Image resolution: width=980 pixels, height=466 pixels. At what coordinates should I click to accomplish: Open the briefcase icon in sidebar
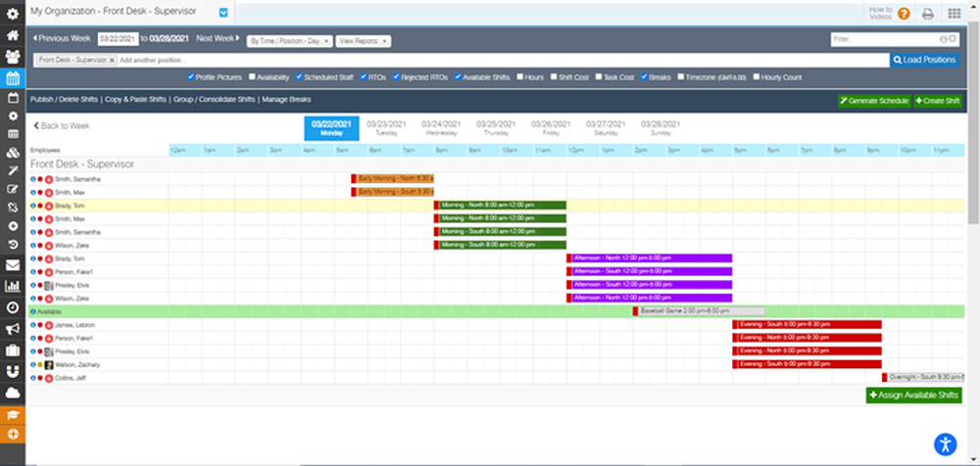coord(13,350)
